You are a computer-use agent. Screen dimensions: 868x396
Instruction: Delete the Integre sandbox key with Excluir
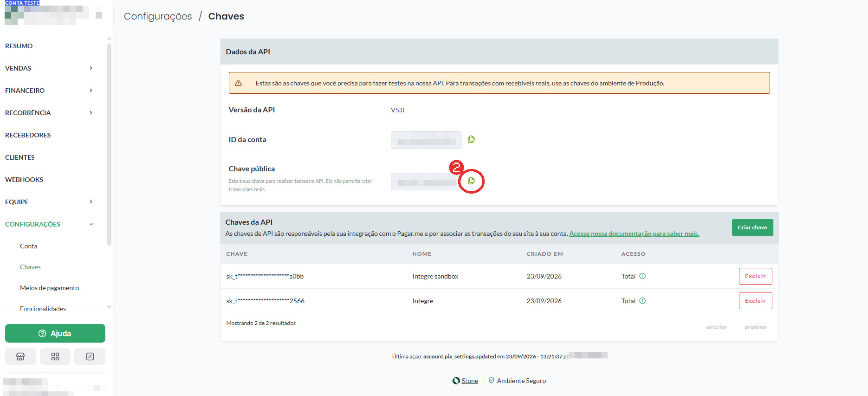click(755, 276)
